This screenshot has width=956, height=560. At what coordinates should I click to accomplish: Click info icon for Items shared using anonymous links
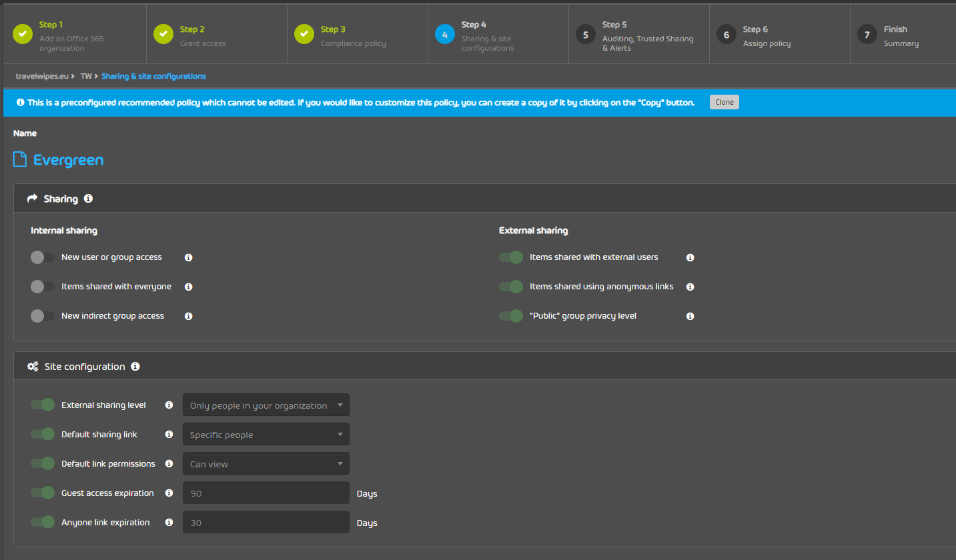pos(690,287)
